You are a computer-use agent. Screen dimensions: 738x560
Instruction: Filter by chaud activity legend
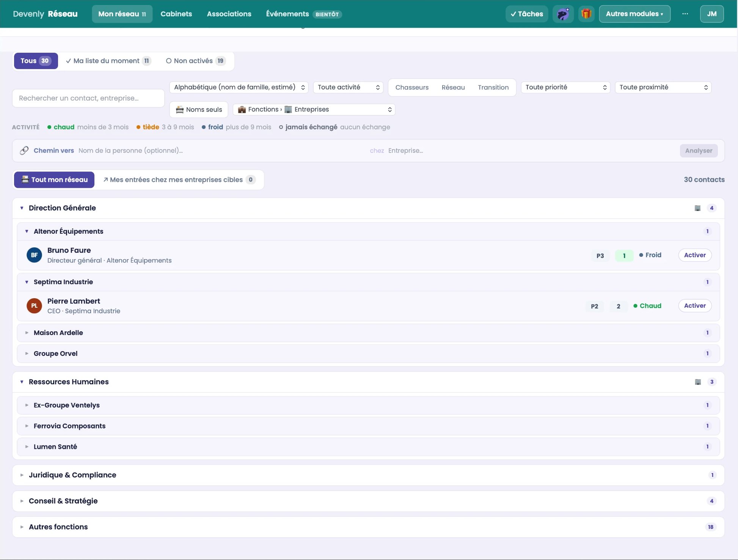[x=88, y=127]
